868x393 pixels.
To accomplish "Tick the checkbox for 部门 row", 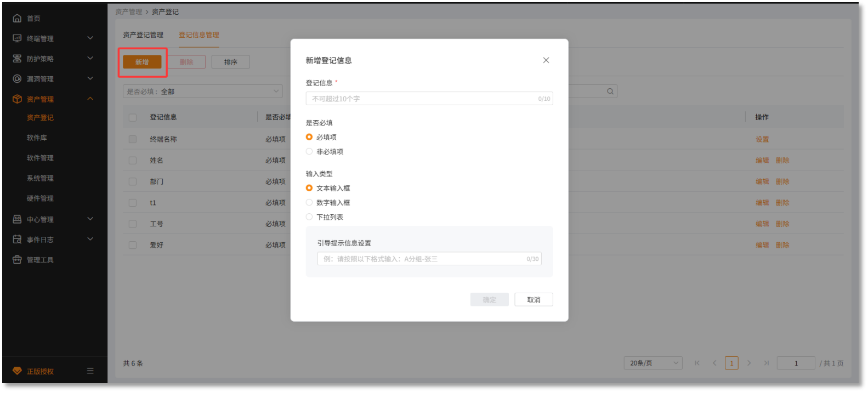I will 133,181.
